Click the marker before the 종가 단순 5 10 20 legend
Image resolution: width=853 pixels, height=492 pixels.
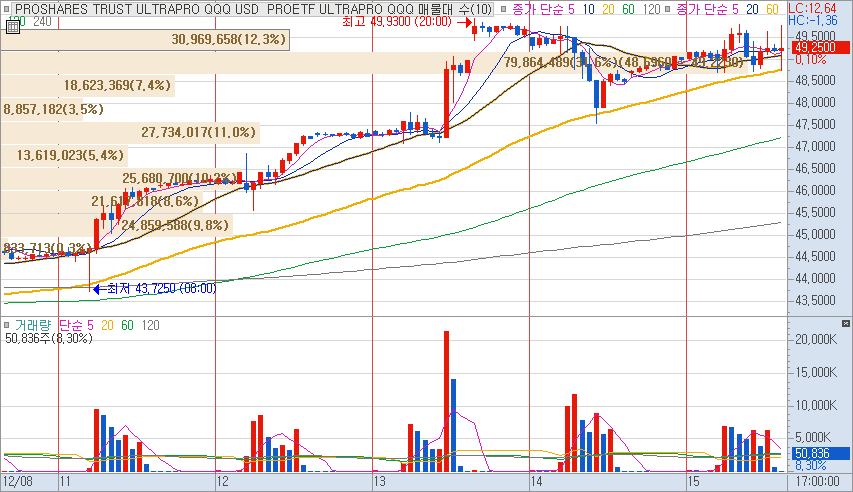503,9
